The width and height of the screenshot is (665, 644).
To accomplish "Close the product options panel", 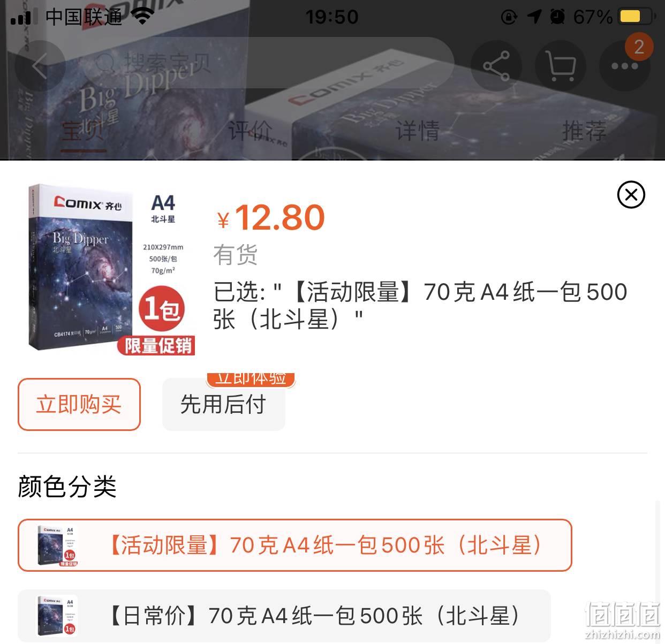I will pyautogui.click(x=631, y=195).
